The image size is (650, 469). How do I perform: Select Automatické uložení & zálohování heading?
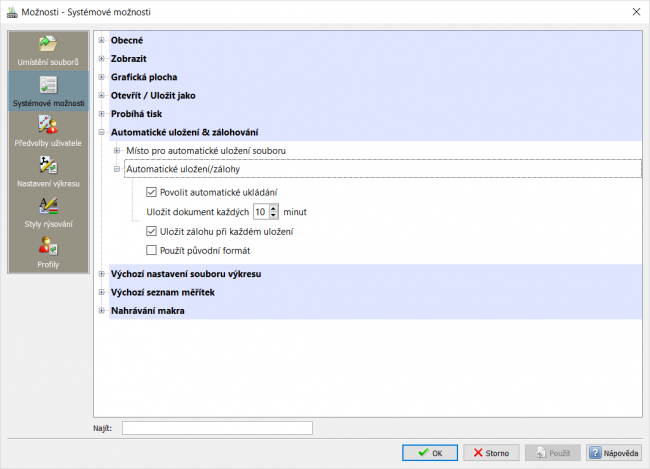pyautogui.click(x=184, y=132)
